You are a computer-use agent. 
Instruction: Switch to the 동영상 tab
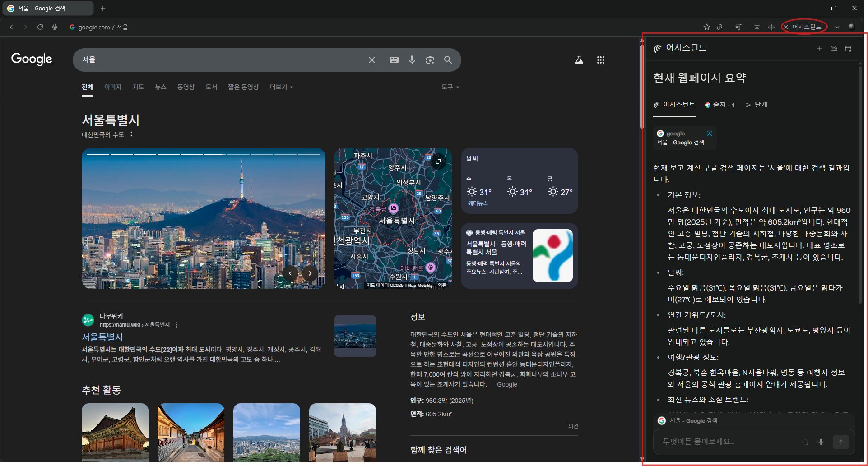(x=186, y=87)
